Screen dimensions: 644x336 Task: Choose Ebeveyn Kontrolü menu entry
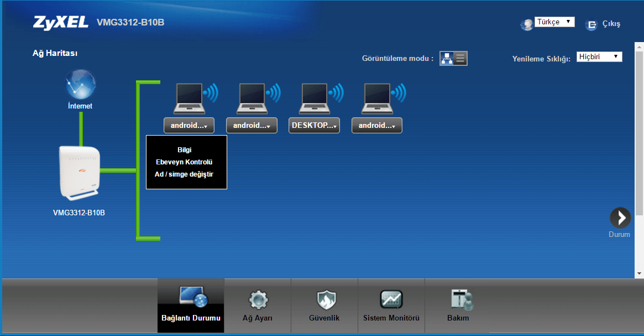coord(185,162)
